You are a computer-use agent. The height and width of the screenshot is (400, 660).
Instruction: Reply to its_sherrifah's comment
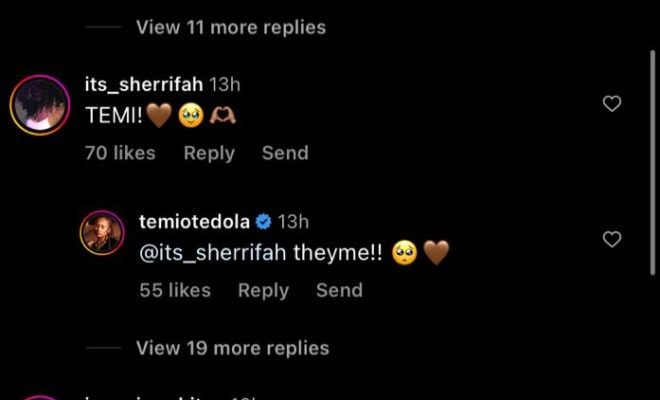click(x=209, y=153)
